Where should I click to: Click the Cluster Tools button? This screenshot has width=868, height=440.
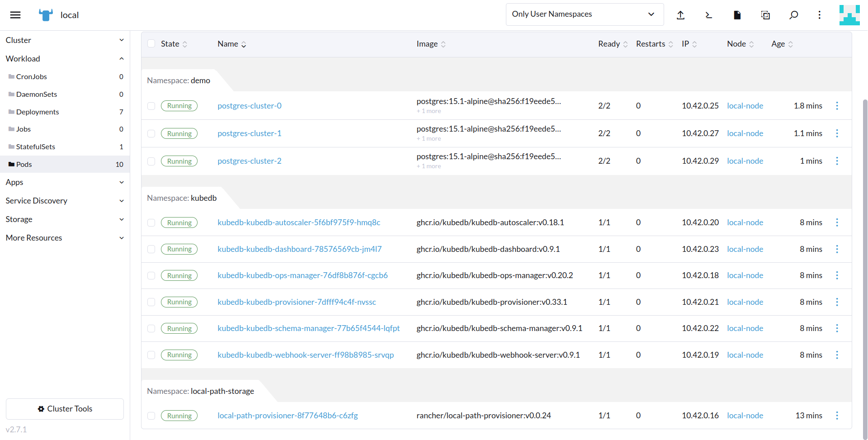pyautogui.click(x=65, y=409)
